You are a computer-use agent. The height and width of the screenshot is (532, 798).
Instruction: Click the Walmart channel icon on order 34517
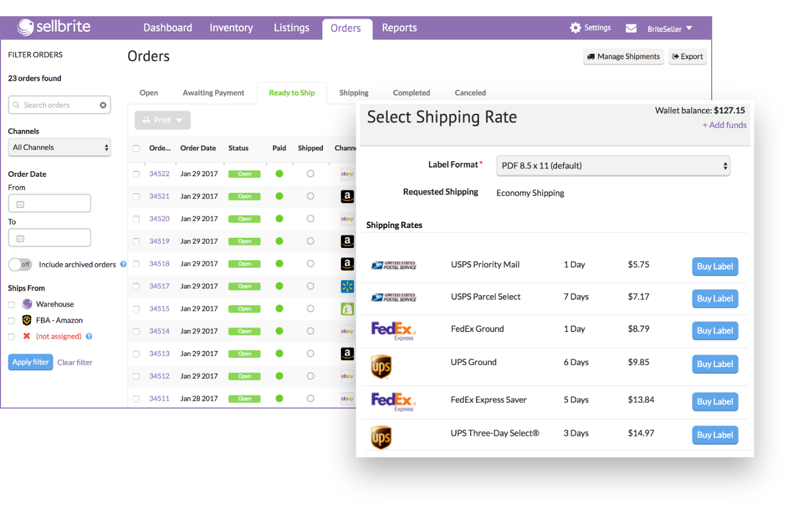tap(348, 286)
